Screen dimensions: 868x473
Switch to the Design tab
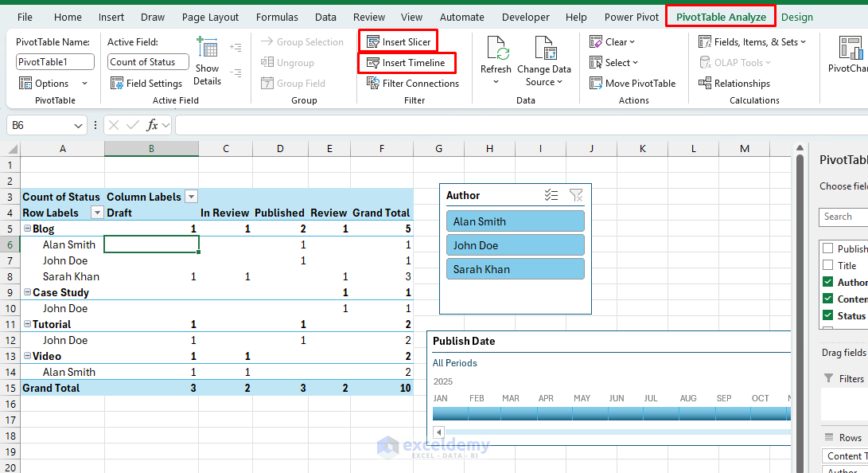[x=796, y=18]
